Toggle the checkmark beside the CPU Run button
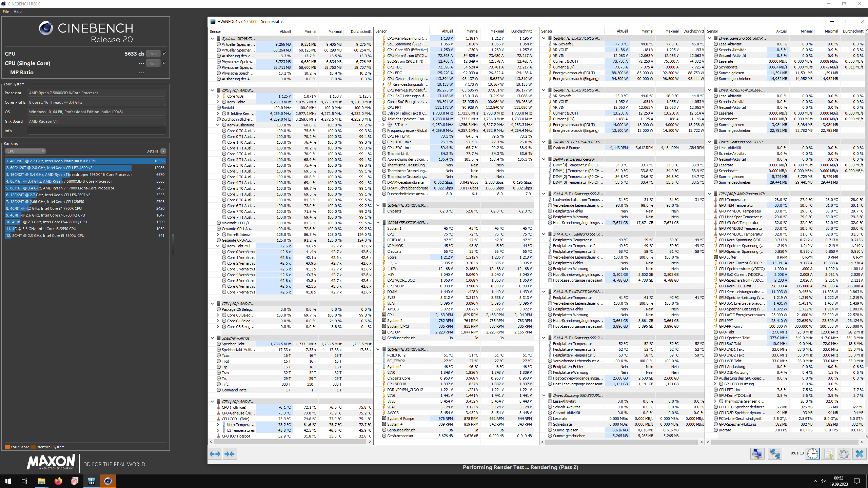868x488 pixels. pos(165,53)
